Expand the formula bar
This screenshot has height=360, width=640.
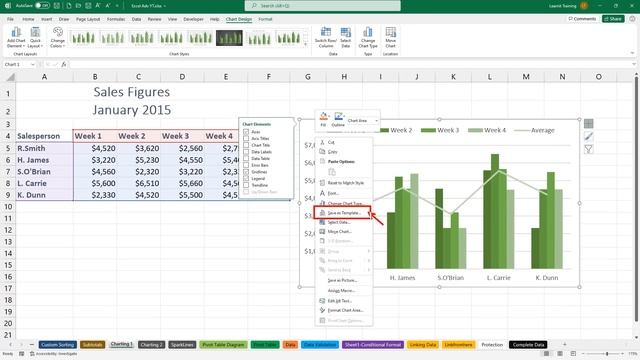click(633, 64)
